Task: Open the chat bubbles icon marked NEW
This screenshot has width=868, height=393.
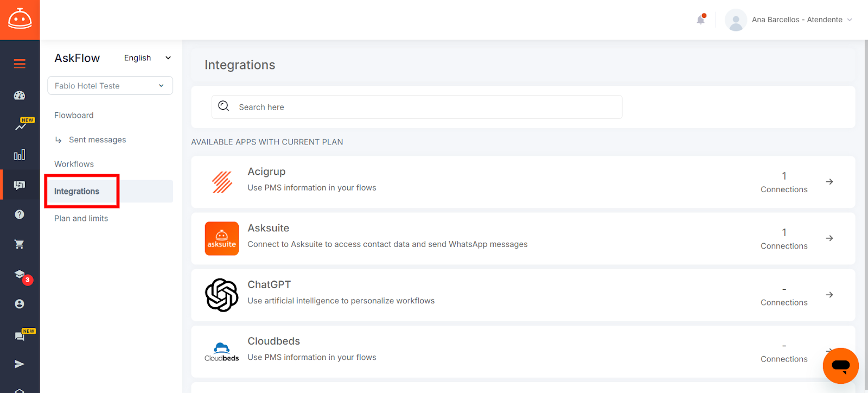Action: (20, 336)
